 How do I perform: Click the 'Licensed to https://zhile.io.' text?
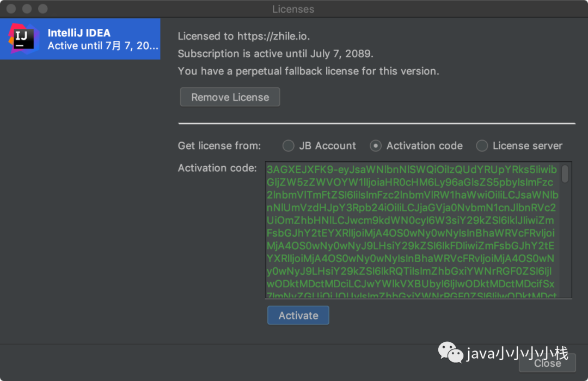click(x=244, y=36)
